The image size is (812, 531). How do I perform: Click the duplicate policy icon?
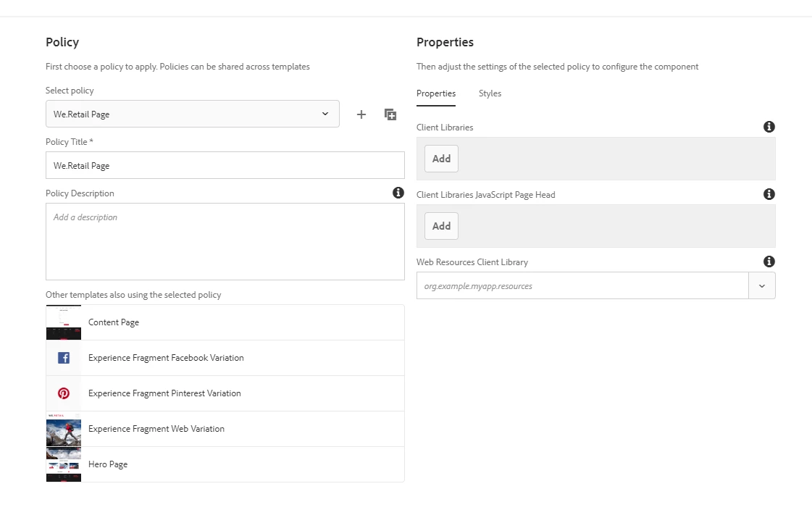pos(390,114)
